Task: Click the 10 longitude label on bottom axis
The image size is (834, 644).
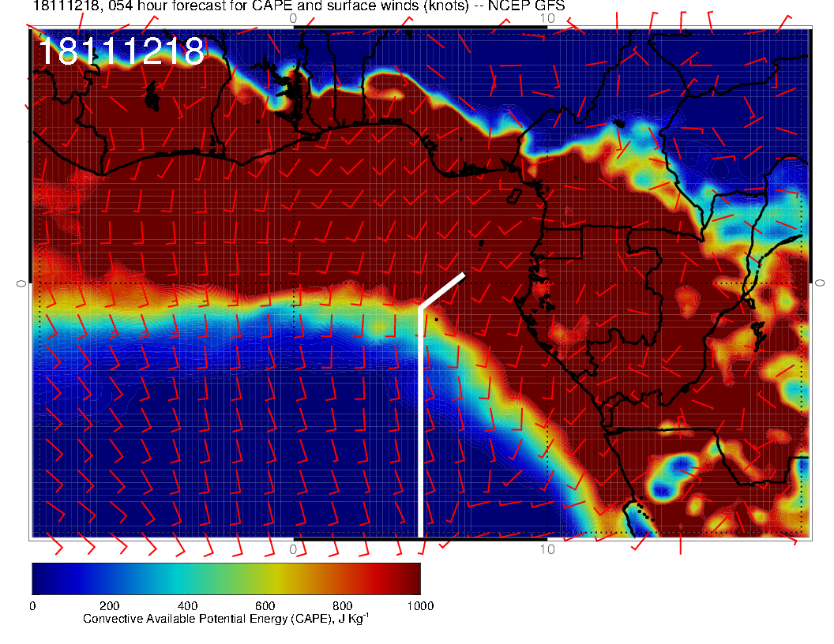Action: pyautogui.click(x=547, y=549)
